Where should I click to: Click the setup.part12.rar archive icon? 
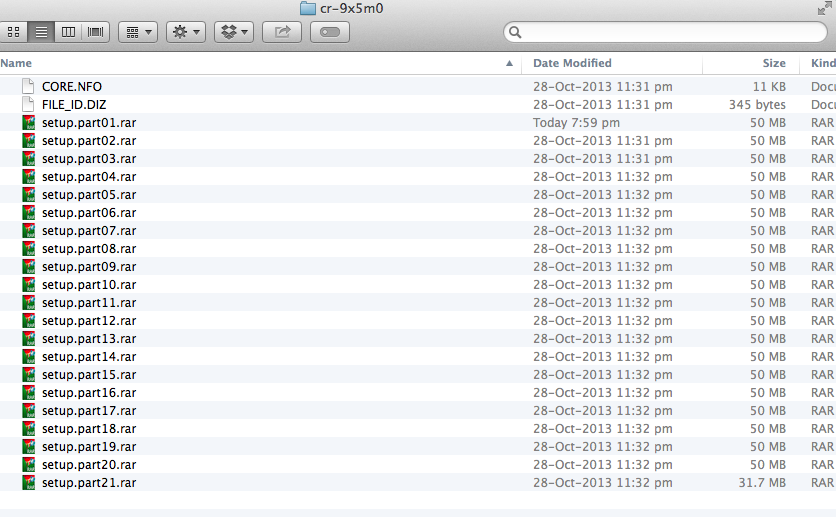(x=29, y=320)
